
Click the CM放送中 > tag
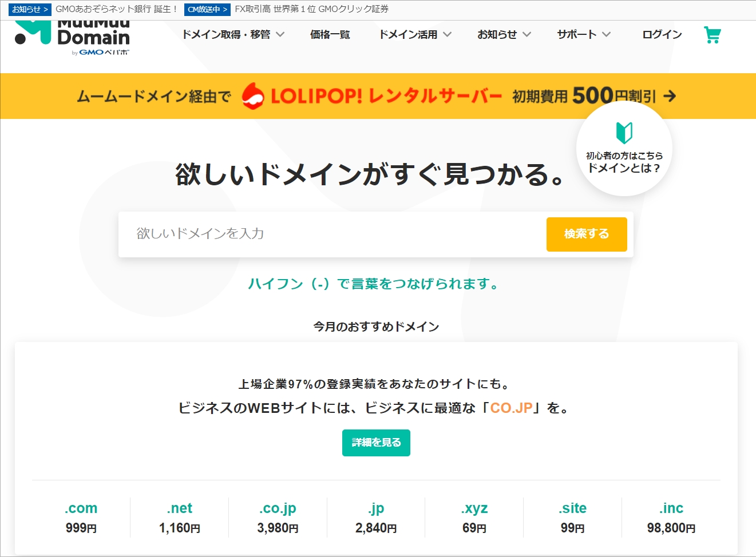pos(207,9)
